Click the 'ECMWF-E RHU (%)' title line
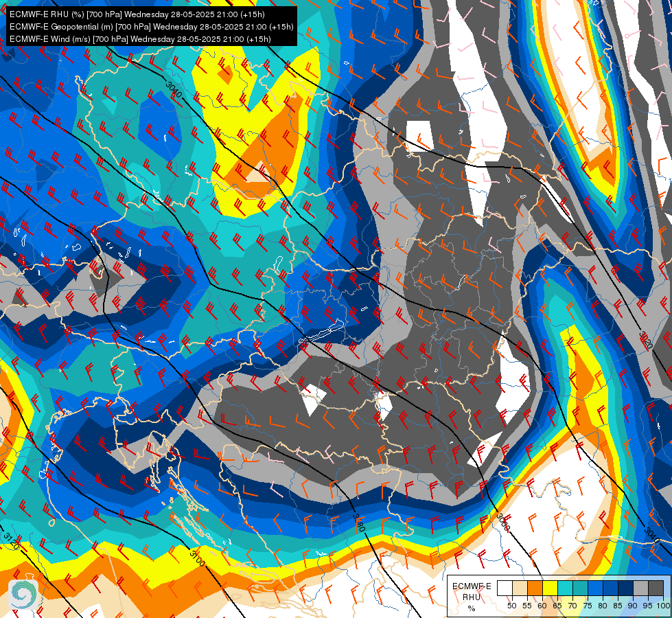 pos(137,14)
